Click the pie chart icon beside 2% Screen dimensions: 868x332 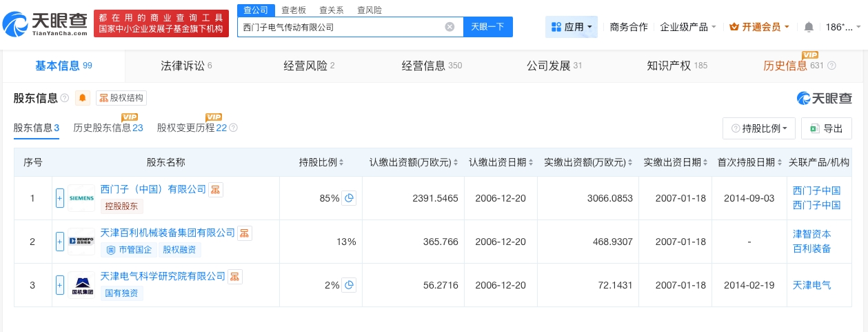point(350,285)
